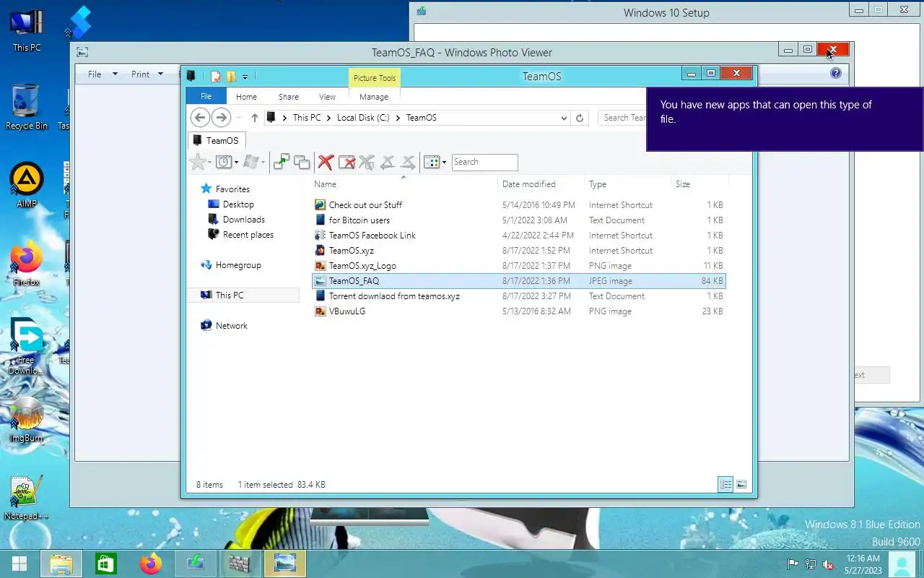Refresh the TeamOS folder view
The width and height of the screenshot is (924, 578).
pyautogui.click(x=579, y=118)
